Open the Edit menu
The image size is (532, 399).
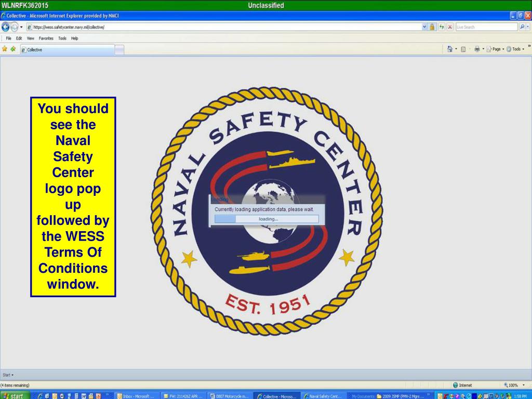point(19,38)
